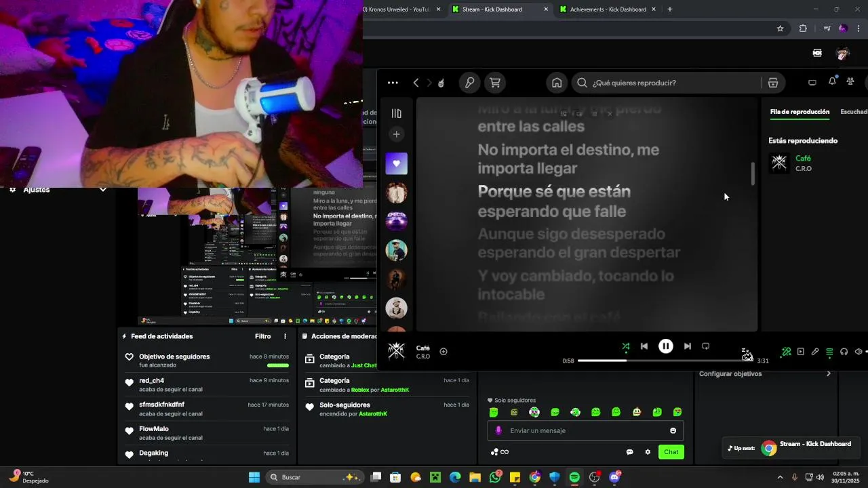The image size is (868, 488).
Task: Show hidden system tray icons
Action: click(780, 477)
